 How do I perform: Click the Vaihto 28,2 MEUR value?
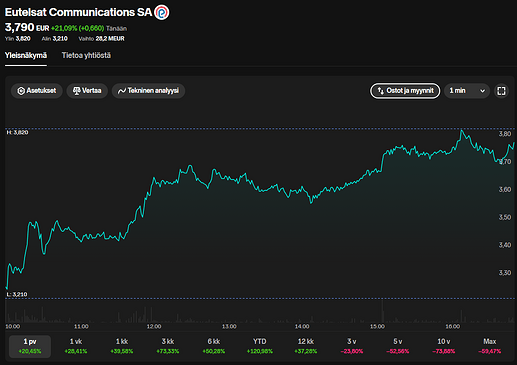[102, 39]
